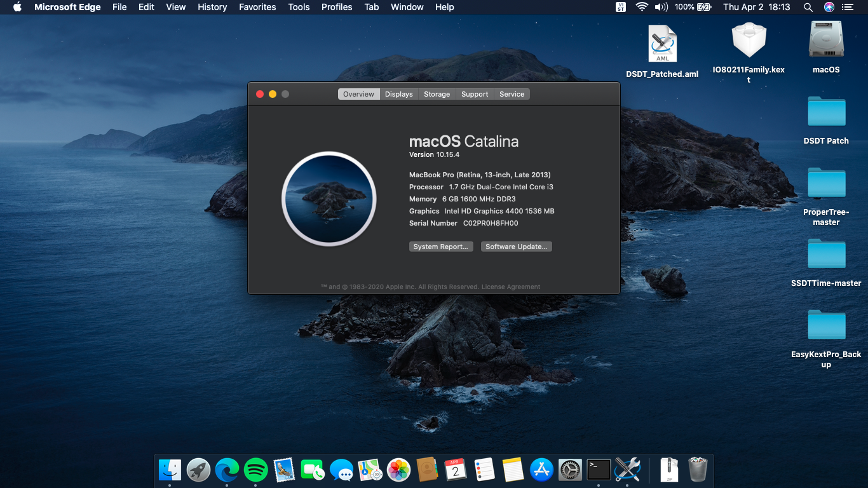The image size is (868, 488).
Task: Open the VI/ST input source menu
Action: click(621, 7)
